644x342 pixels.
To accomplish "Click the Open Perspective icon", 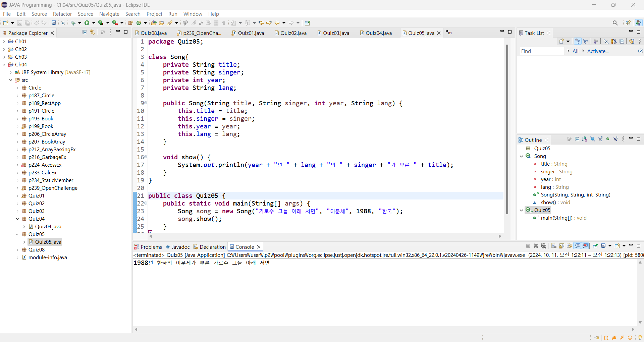I will pos(628,23).
